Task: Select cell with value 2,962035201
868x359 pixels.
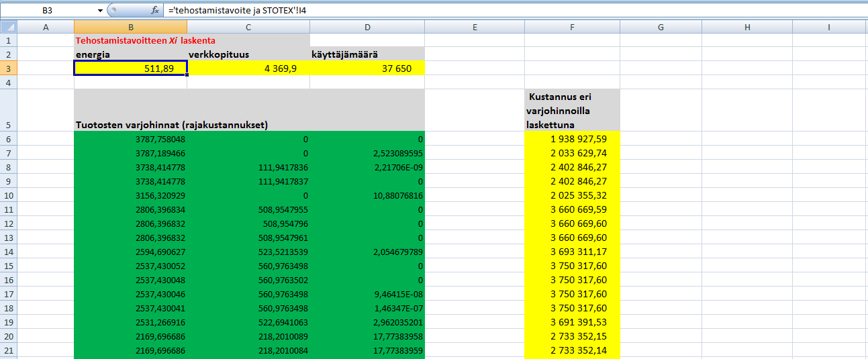Action: coord(367,322)
